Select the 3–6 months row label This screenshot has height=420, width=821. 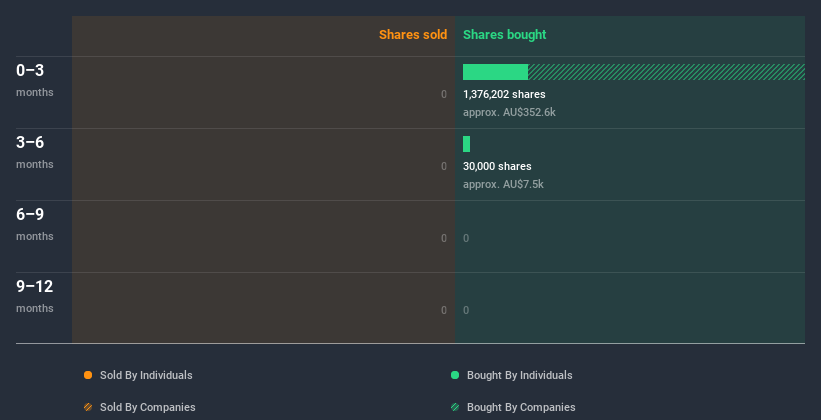(x=35, y=152)
